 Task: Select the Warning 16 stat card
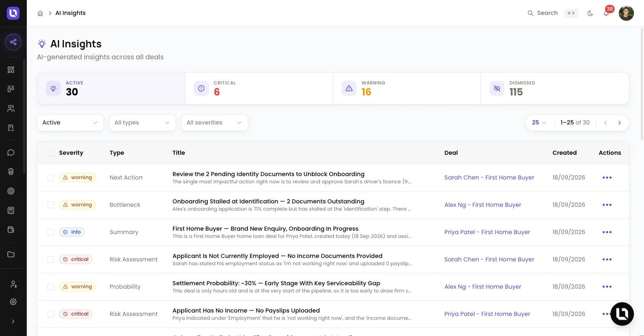click(x=407, y=88)
